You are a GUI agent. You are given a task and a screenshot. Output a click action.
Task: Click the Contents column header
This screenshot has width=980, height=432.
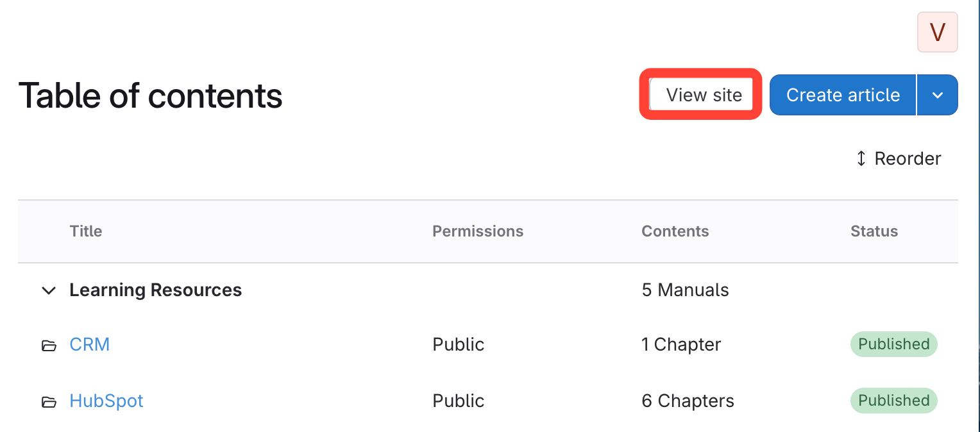(x=675, y=231)
